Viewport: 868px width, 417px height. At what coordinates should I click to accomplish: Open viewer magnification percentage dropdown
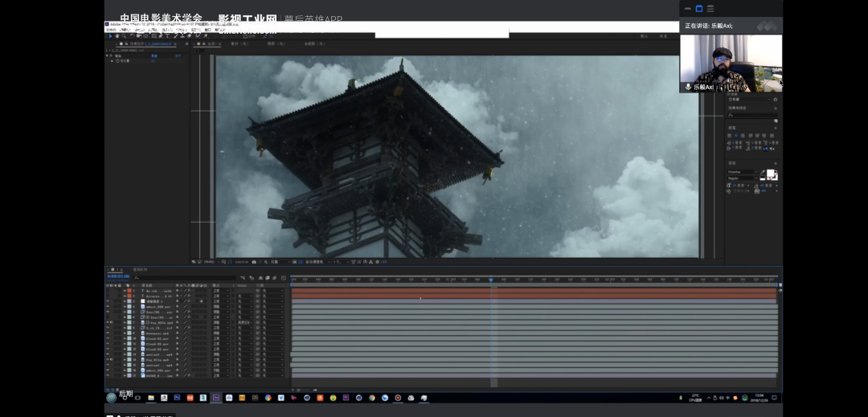click(211, 262)
